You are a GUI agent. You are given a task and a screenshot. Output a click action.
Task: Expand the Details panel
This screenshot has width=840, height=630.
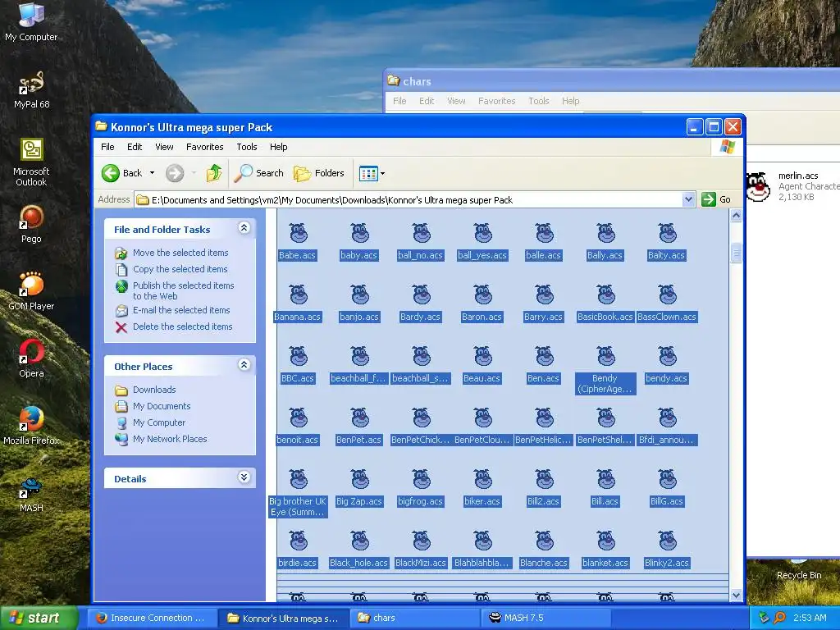pos(244,477)
